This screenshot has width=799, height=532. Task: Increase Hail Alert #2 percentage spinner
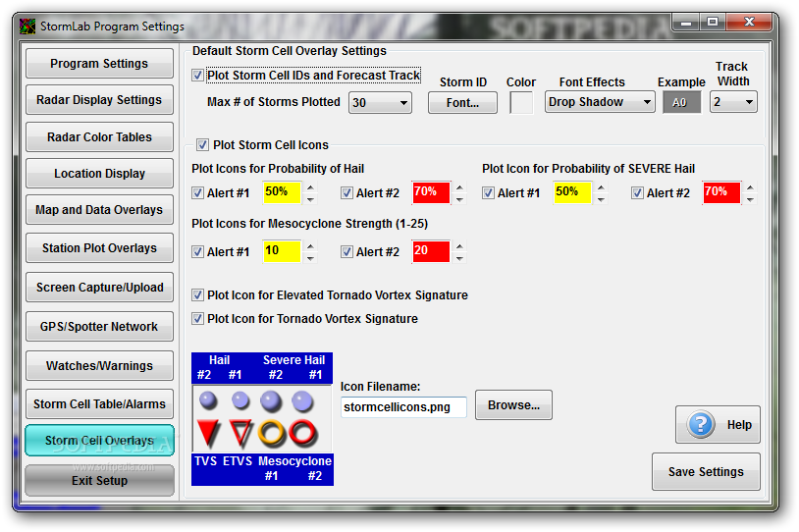[459, 187]
